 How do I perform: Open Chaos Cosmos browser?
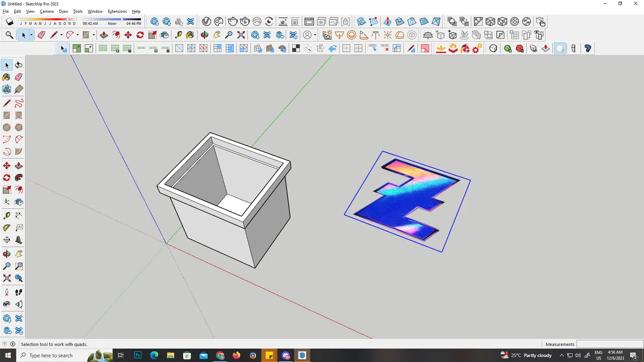pyautogui.click(x=219, y=22)
